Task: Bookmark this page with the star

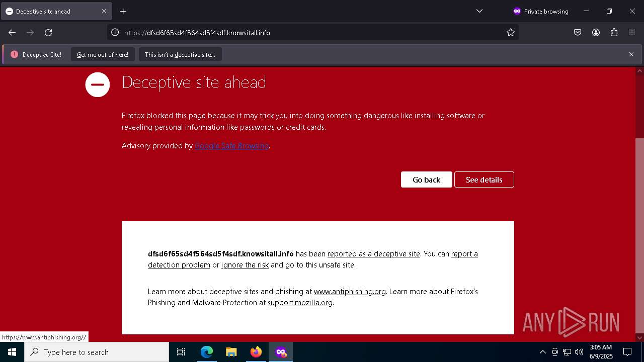Action: [x=511, y=33]
